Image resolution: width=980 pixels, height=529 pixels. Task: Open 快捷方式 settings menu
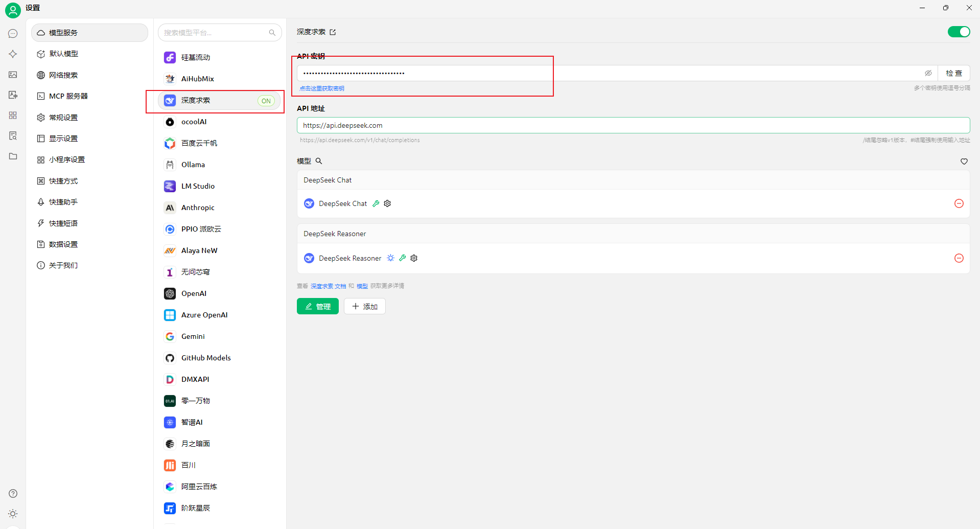[89, 181]
